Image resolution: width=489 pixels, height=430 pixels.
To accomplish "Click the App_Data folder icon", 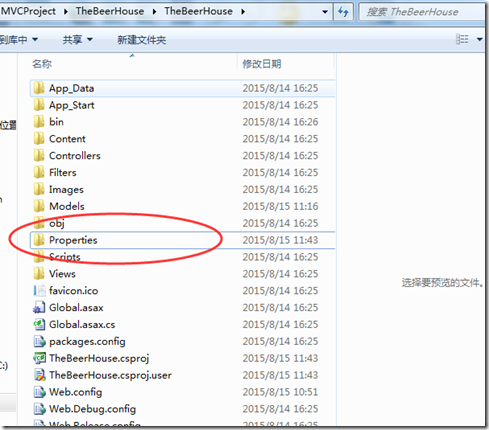I will 39,88.
